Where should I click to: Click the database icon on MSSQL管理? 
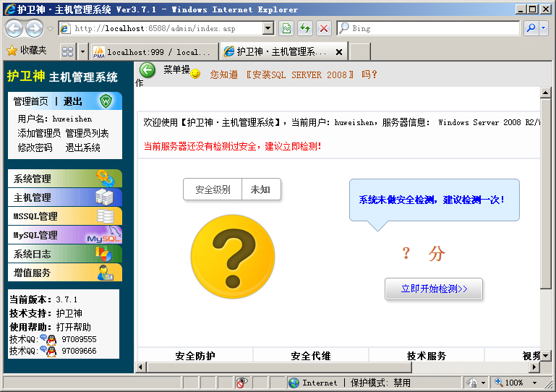[x=106, y=216]
